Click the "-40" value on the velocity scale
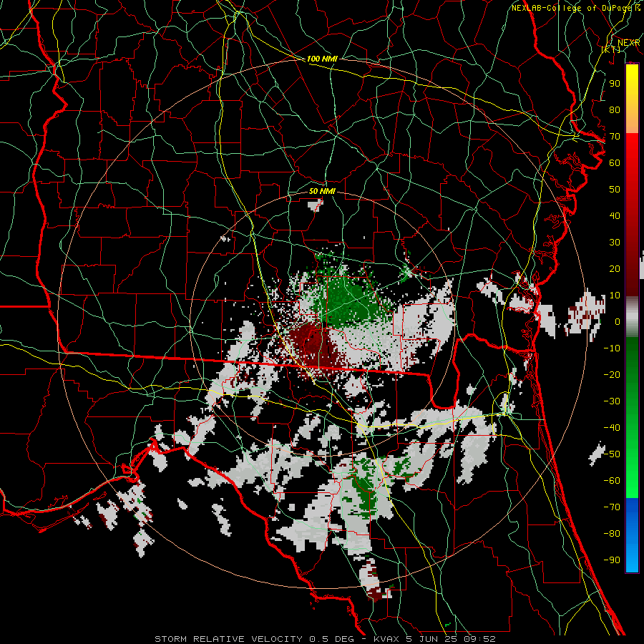Image resolution: width=644 pixels, height=644 pixels. pyautogui.click(x=612, y=428)
